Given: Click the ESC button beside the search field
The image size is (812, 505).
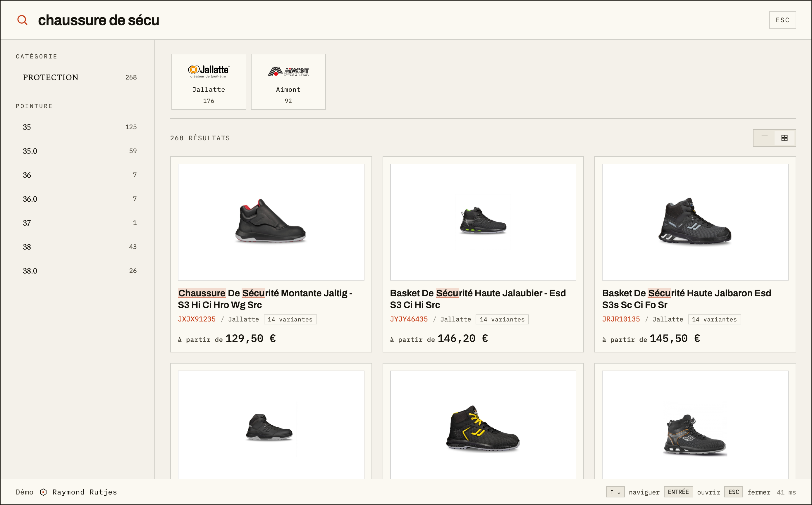Looking at the screenshot, I should (x=782, y=20).
